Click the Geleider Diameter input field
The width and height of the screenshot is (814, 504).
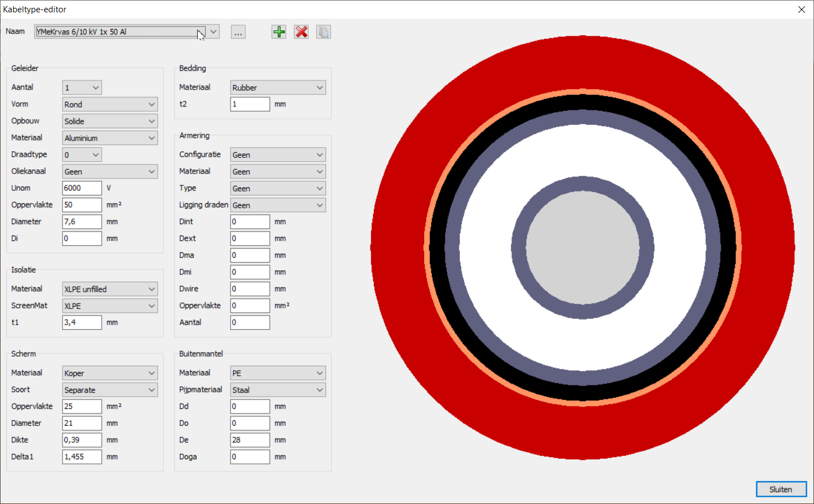coord(82,222)
